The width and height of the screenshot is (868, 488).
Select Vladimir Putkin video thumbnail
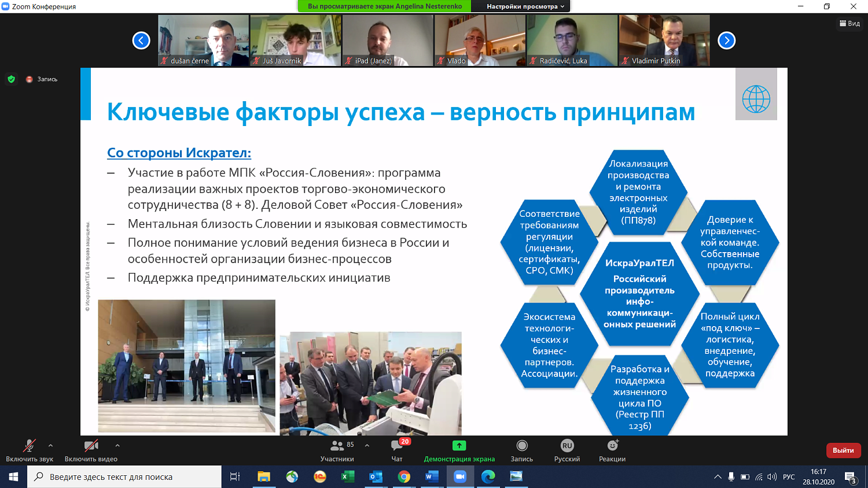click(664, 40)
